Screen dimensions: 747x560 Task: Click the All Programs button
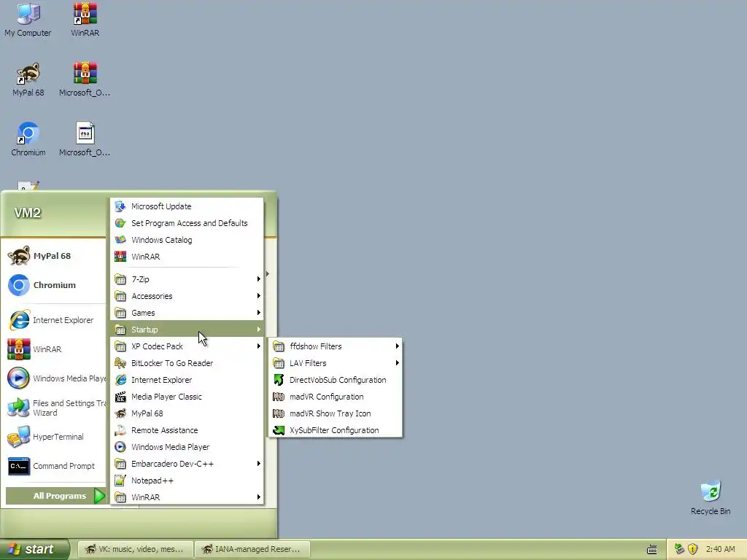55,496
